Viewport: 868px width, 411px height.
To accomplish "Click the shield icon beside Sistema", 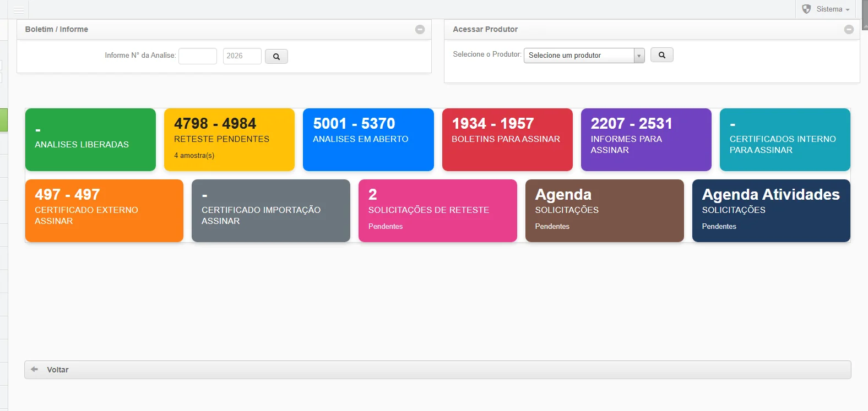I will tap(806, 9).
